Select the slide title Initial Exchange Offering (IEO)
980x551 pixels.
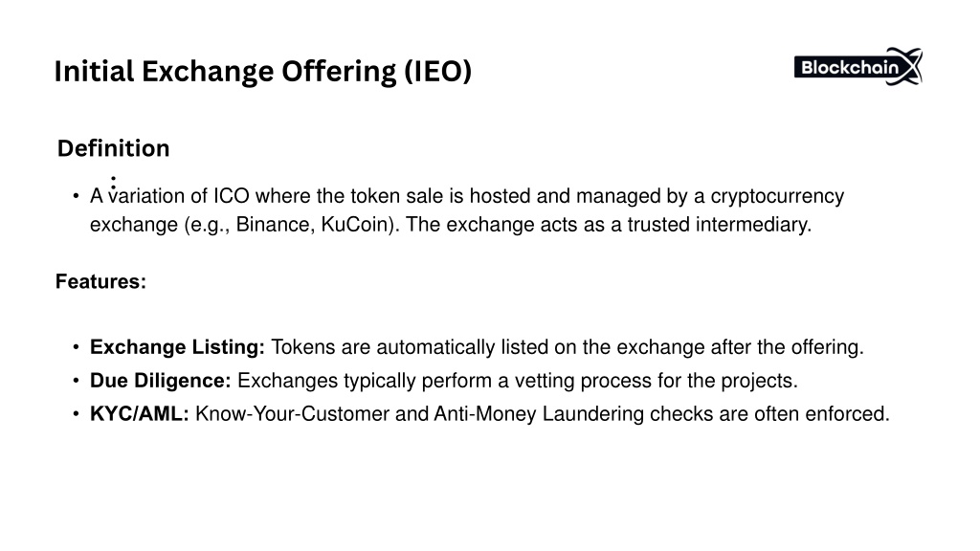263,71
